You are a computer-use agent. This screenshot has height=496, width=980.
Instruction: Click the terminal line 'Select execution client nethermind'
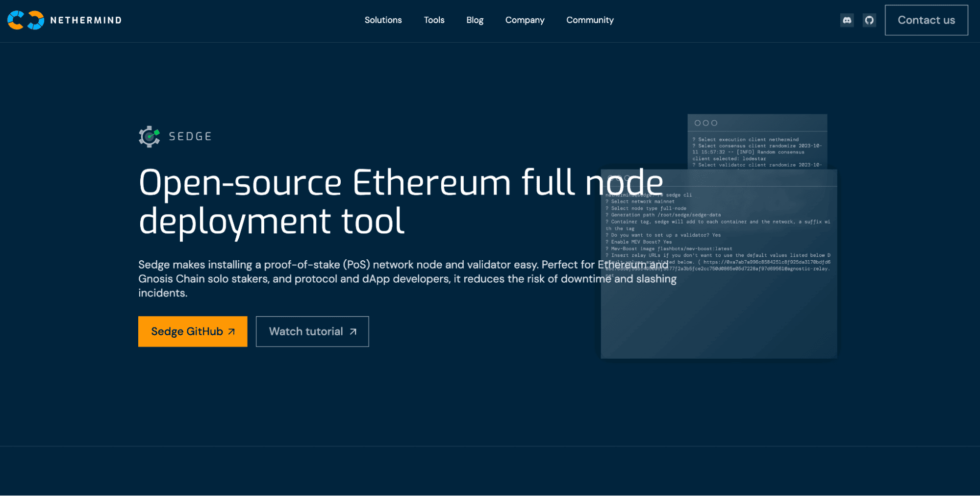[745, 140]
